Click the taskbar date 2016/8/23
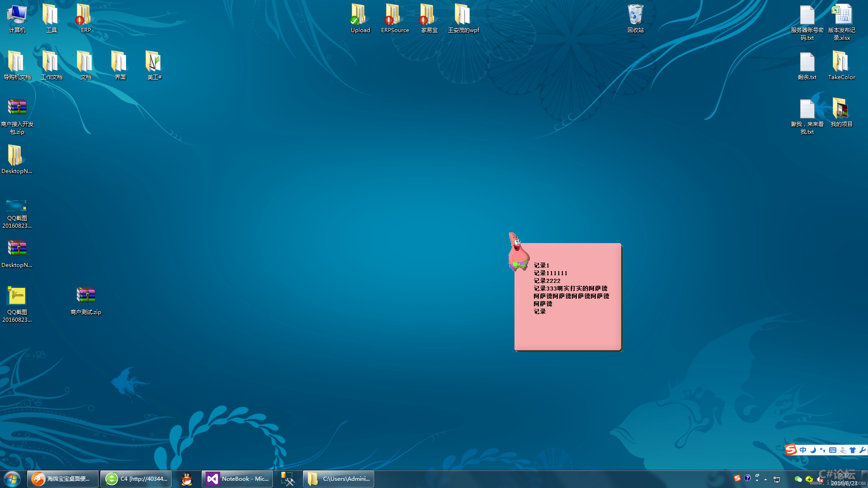The width and height of the screenshot is (868, 488). tap(844, 483)
